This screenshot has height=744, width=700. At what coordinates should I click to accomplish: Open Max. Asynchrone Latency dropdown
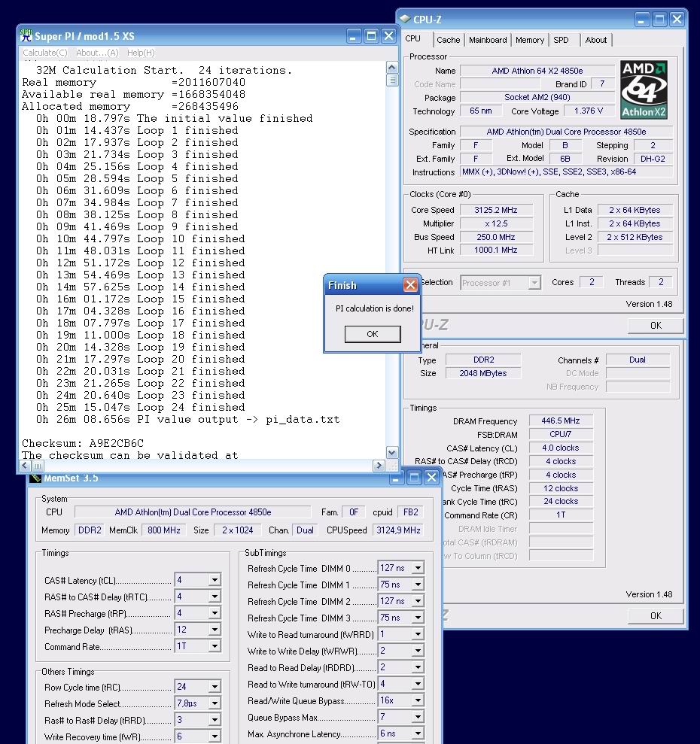pyautogui.click(x=418, y=733)
